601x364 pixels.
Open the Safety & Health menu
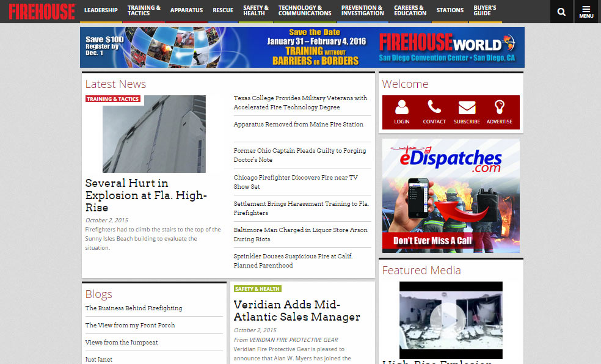click(256, 10)
